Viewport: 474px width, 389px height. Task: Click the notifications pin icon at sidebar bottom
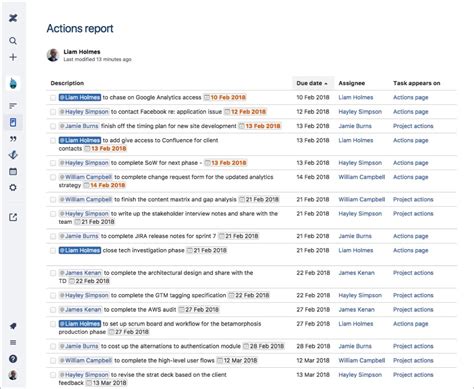[x=13, y=326]
